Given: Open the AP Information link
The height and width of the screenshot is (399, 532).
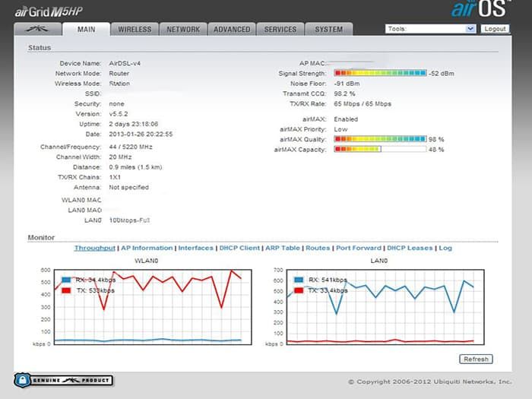Looking at the screenshot, I should pyautogui.click(x=147, y=248).
